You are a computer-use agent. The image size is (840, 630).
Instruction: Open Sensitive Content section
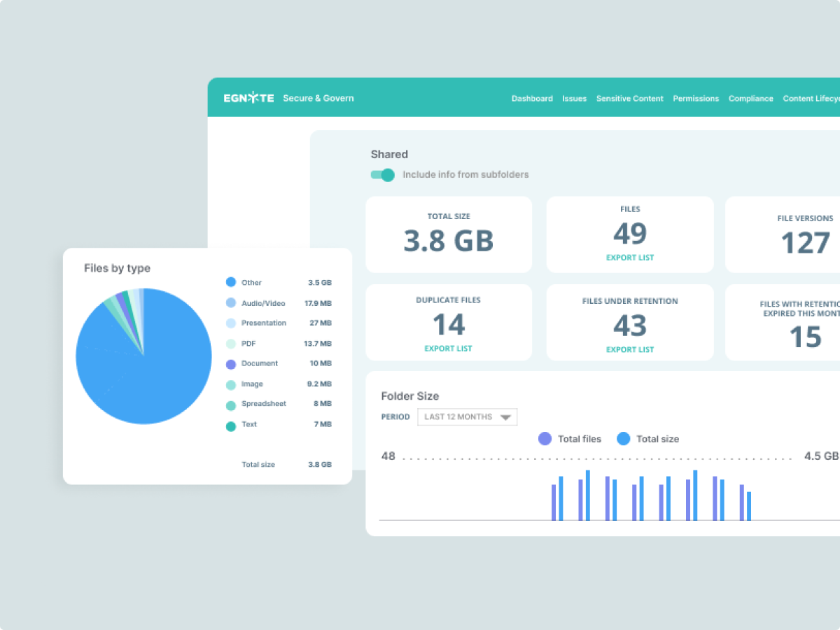[x=629, y=99]
